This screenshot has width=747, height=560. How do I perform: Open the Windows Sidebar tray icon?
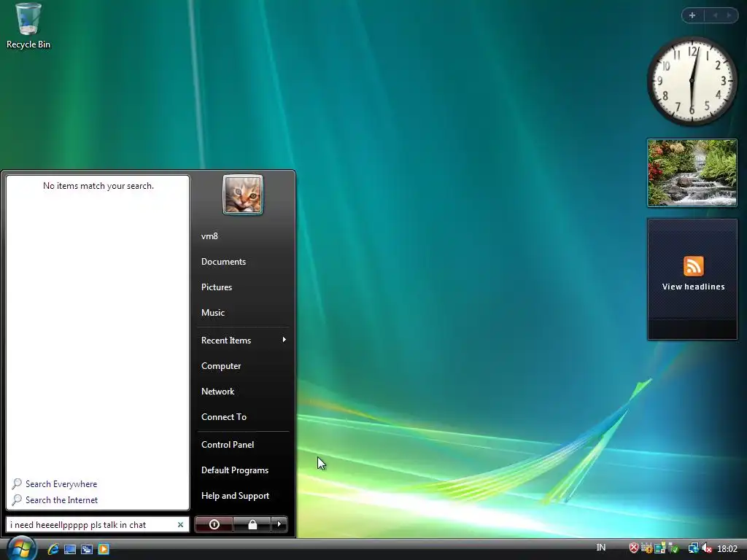(659, 548)
